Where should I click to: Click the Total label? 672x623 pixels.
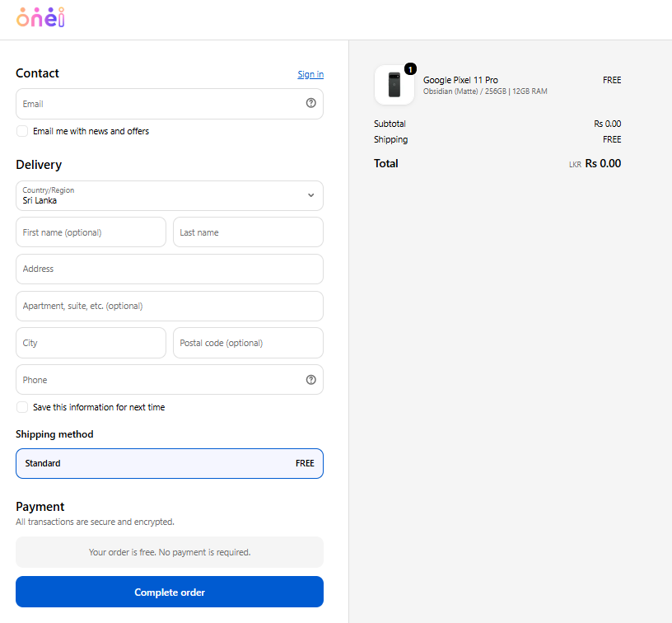(385, 163)
